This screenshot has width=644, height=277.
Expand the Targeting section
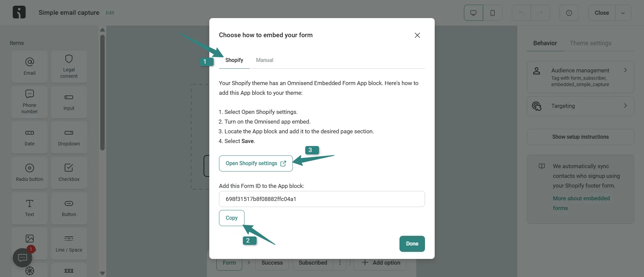pos(580,106)
